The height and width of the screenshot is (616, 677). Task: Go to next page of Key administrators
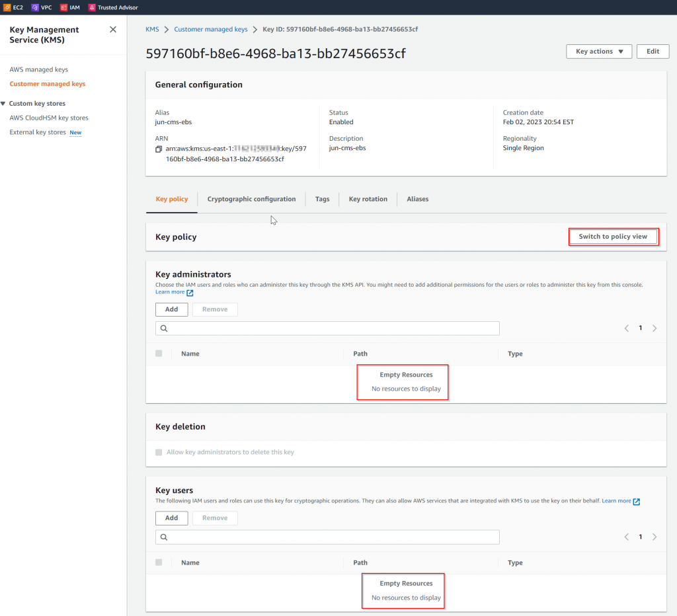pos(655,328)
